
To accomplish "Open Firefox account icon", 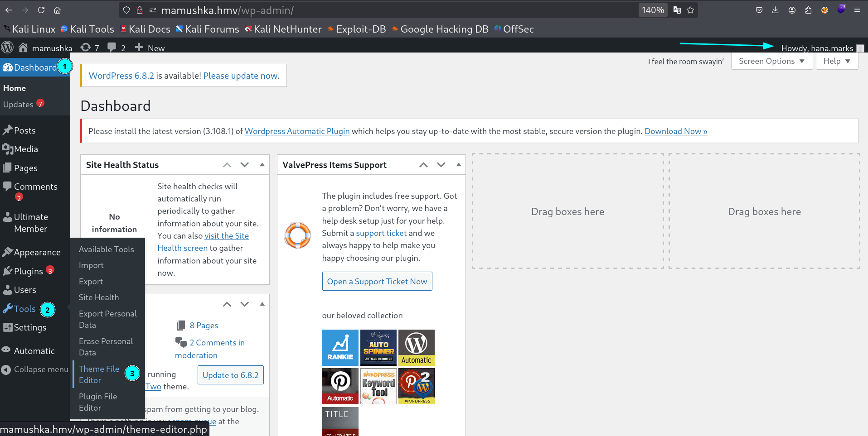I will [792, 10].
